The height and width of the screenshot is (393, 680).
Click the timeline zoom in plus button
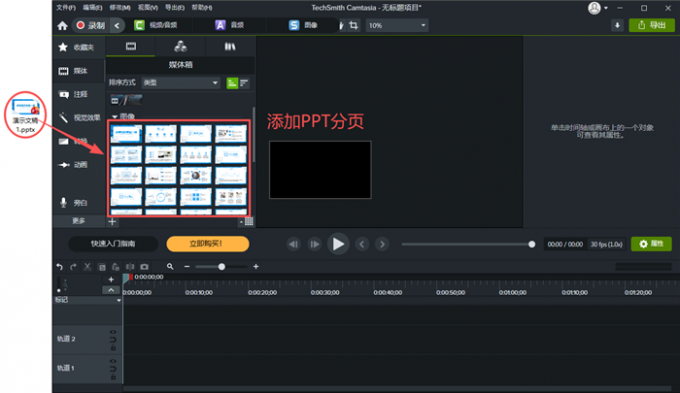pyautogui.click(x=256, y=267)
